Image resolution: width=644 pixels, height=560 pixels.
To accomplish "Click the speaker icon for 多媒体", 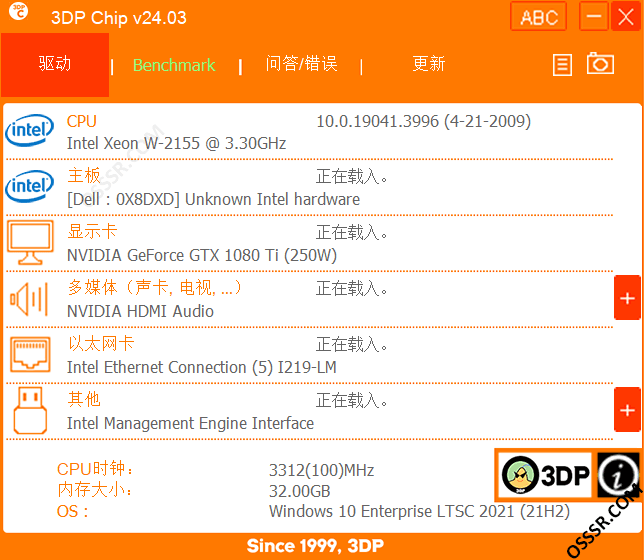I will [29, 299].
